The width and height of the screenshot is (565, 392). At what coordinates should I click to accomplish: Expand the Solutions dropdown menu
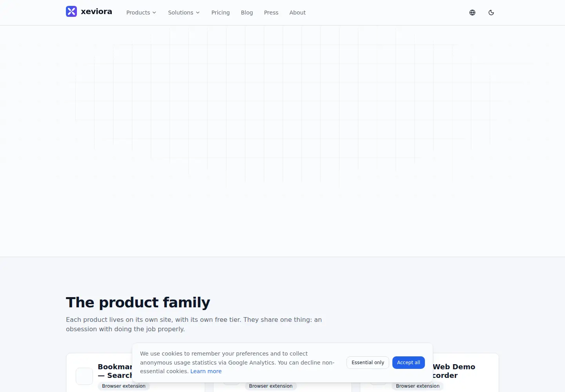(x=184, y=13)
